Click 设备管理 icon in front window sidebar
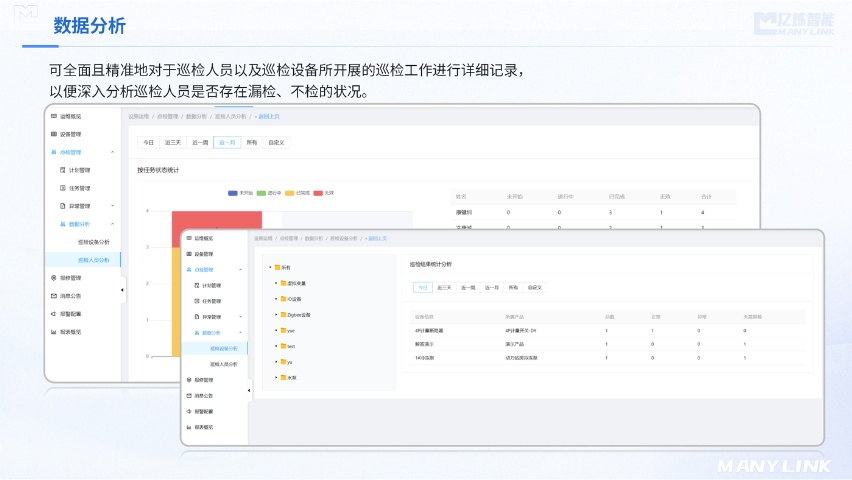The height and width of the screenshot is (480, 852). pyautogui.click(x=189, y=254)
